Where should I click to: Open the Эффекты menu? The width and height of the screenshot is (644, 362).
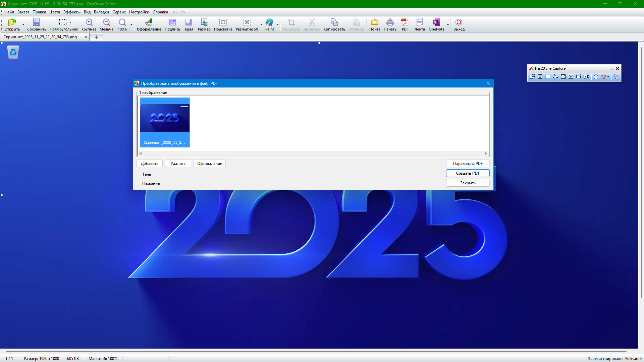[72, 12]
